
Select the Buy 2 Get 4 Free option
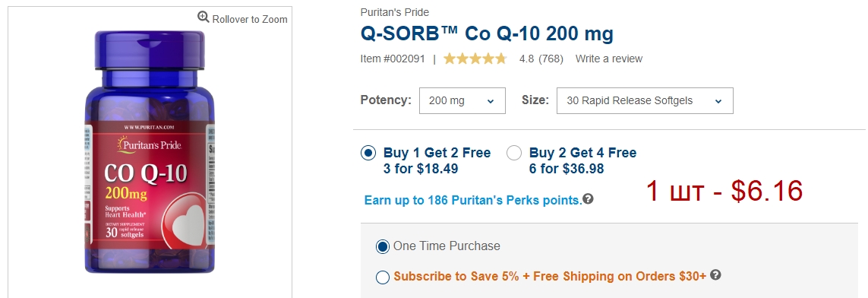(x=513, y=153)
